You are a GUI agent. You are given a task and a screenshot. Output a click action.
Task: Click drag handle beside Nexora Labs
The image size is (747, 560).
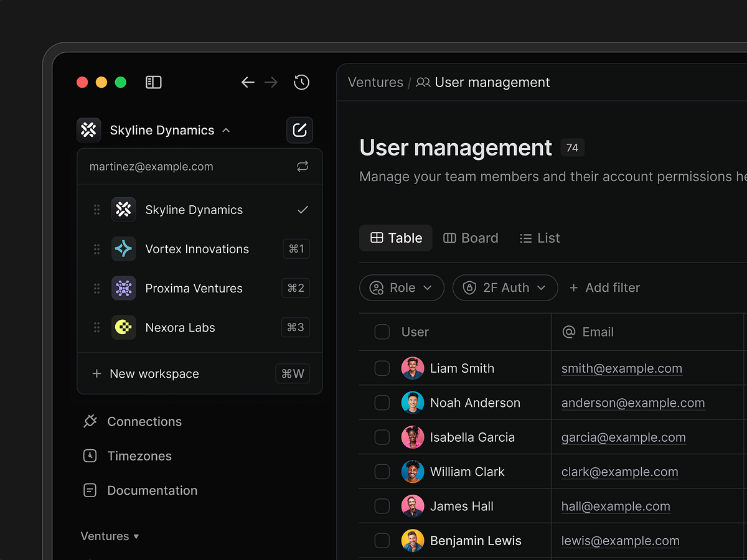coord(96,327)
